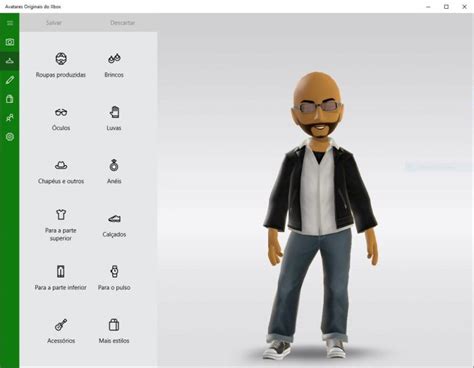
Task: Open the shopping bag store icon
Action: tap(10, 99)
